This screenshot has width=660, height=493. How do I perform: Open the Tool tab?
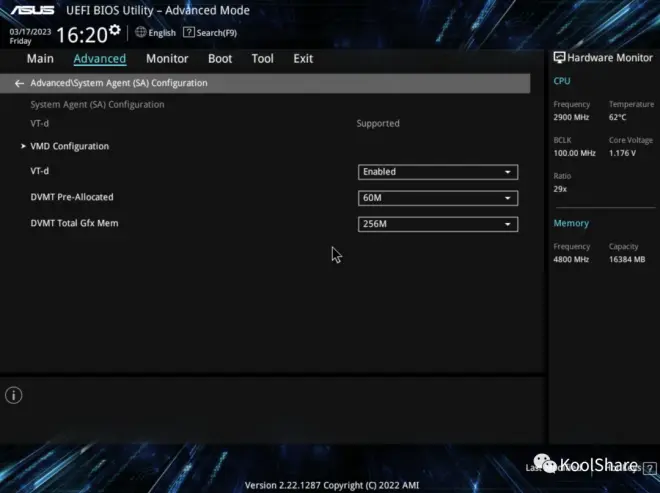[262, 59]
